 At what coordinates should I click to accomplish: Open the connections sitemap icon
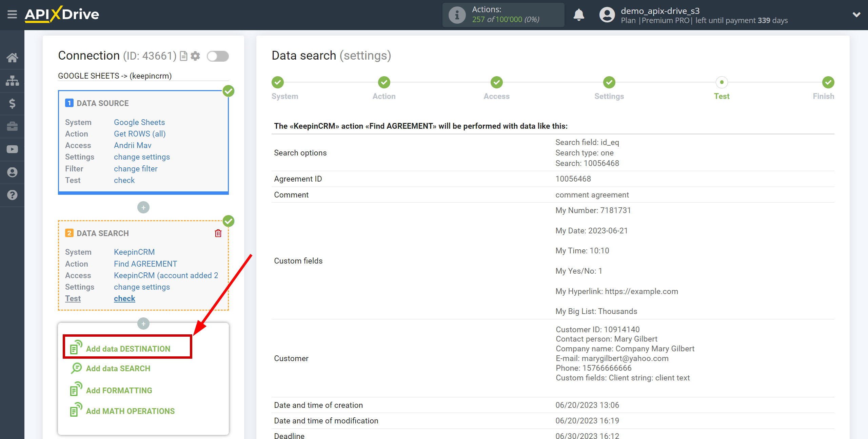point(12,81)
